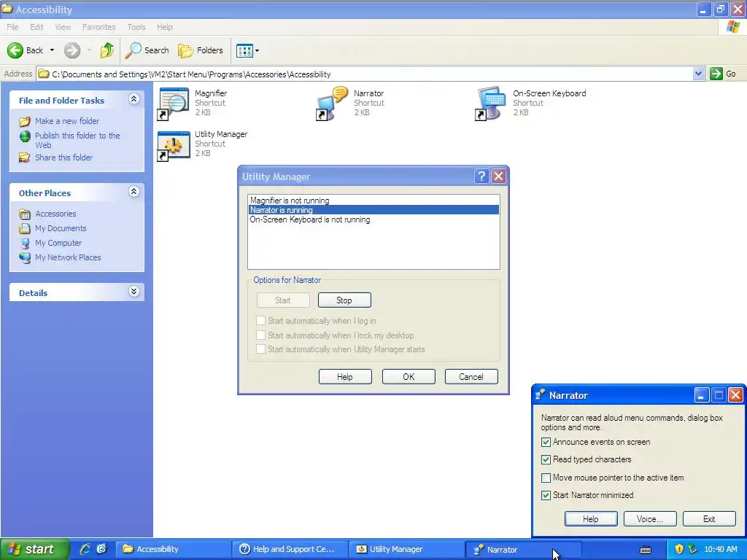This screenshot has width=747, height=560.
Task: Open the Views dropdown arrow
Action: pyautogui.click(x=258, y=50)
